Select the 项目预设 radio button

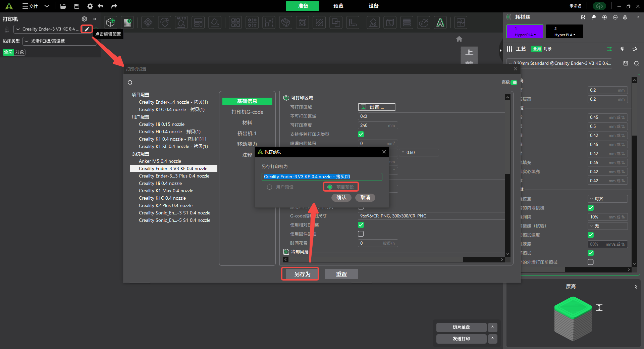click(330, 187)
